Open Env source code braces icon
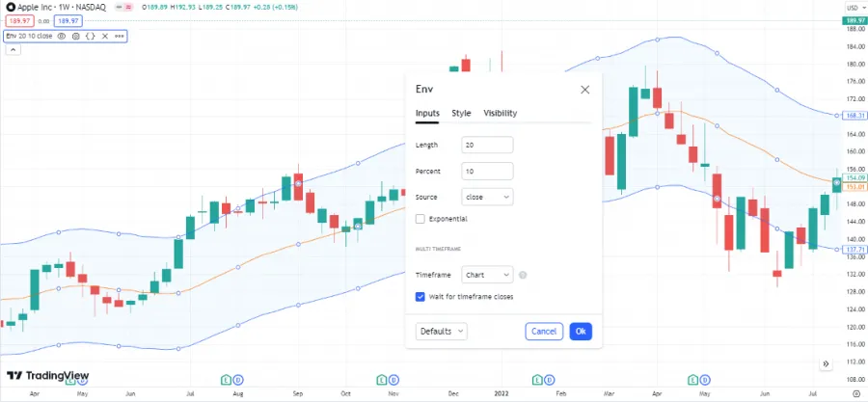 89,36
